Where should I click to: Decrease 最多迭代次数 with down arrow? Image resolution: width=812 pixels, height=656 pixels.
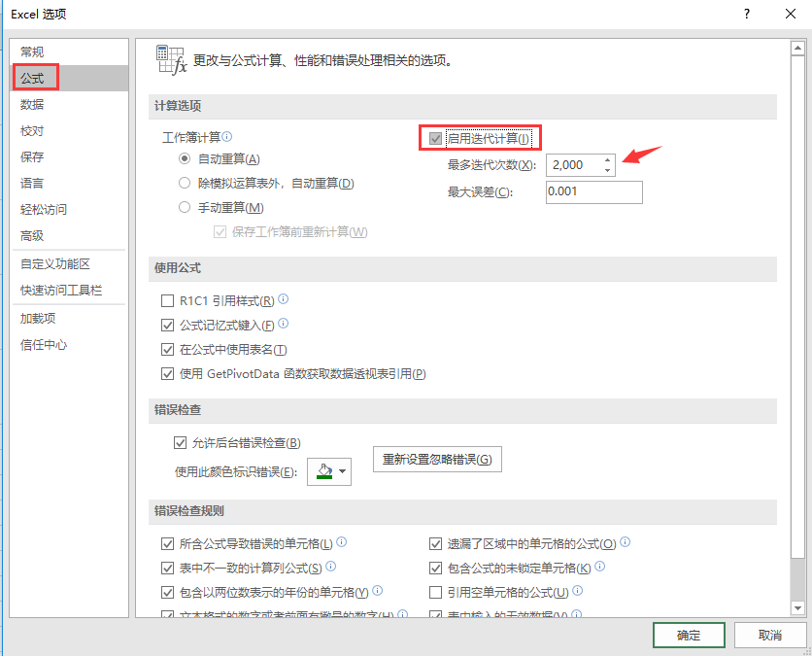[607, 170]
